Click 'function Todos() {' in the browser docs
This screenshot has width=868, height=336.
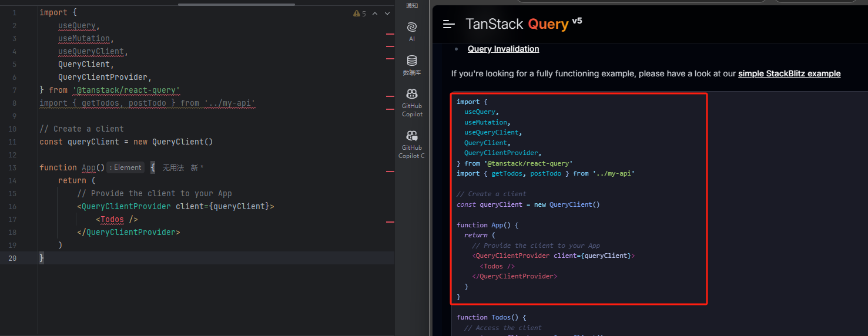(491, 317)
